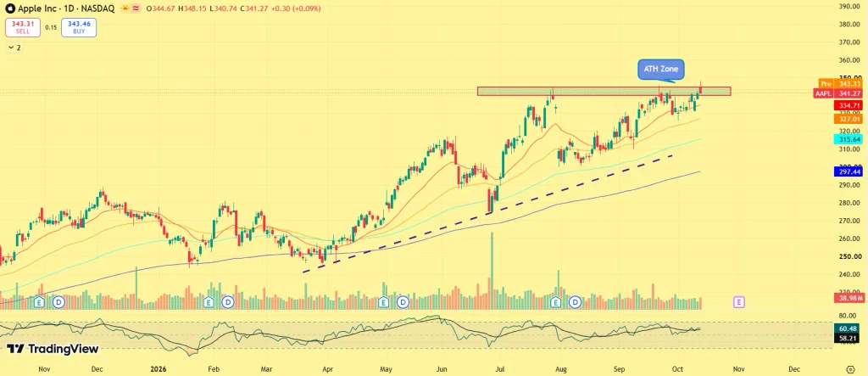
Task: Click the 80.00 RSI axis label
Action: click(847, 316)
